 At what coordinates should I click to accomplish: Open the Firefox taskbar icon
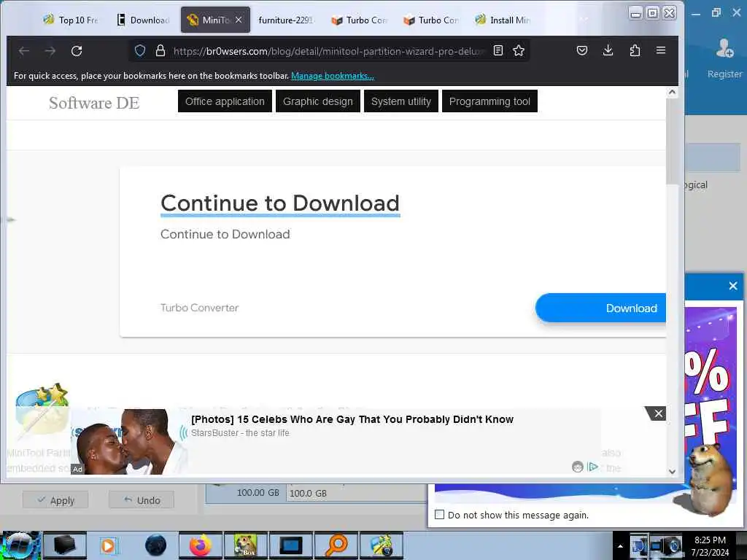click(x=200, y=545)
